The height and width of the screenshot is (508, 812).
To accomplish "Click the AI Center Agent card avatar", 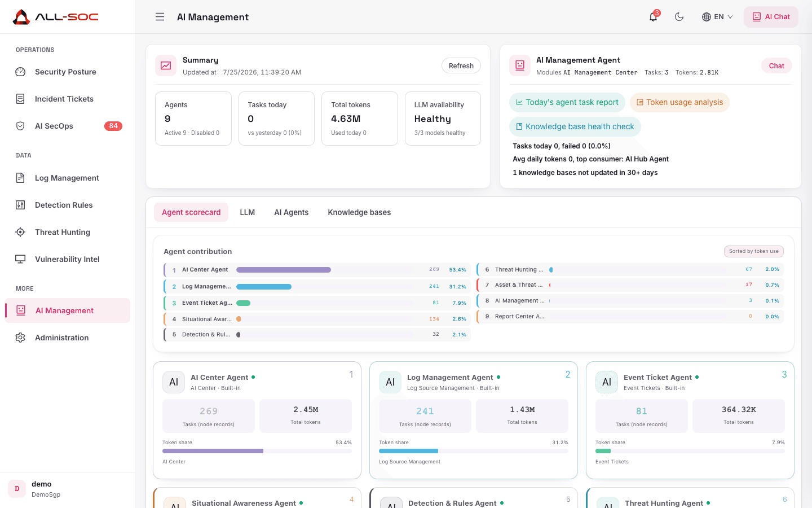I will (x=174, y=382).
